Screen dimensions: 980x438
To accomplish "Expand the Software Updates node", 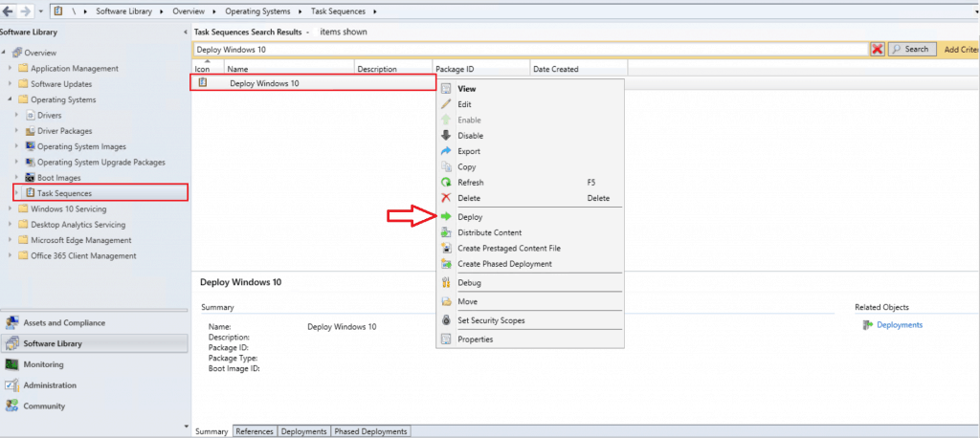I will 10,84.
